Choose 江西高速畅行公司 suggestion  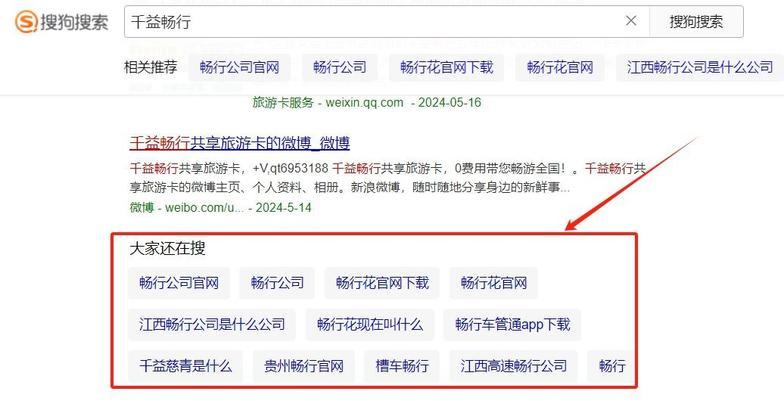click(514, 366)
